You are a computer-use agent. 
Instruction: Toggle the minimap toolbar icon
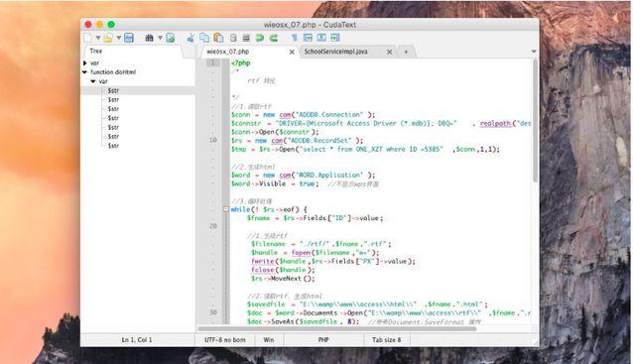point(308,38)
